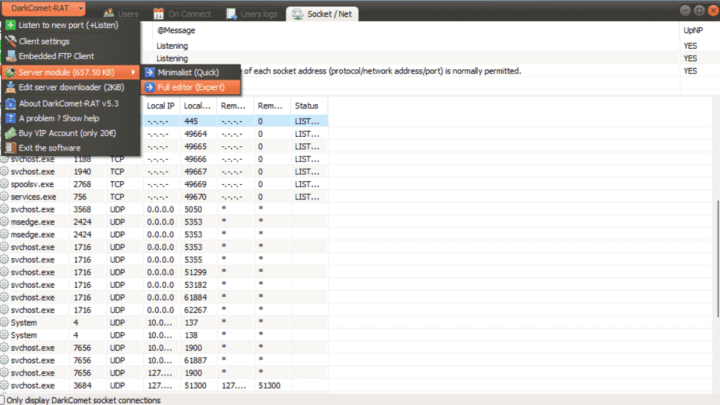
Task: Click the tools icon next to Client settings
Action: click(11, 41)
